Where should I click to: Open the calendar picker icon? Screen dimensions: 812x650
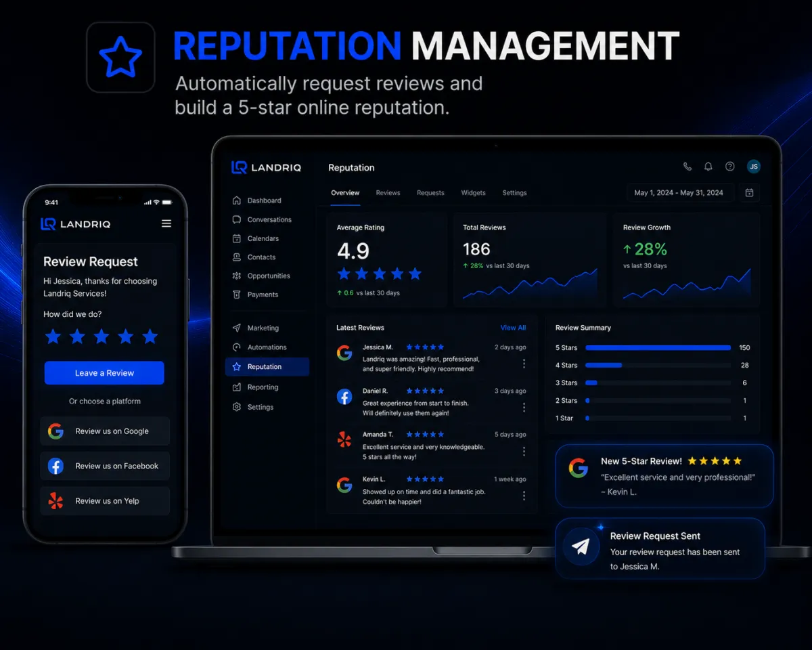(750, 193)
